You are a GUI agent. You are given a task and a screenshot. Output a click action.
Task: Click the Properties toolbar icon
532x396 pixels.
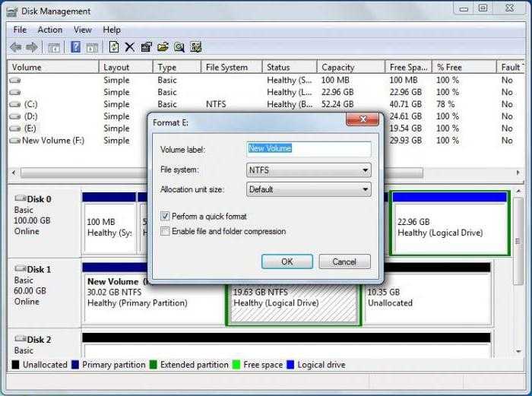pos(146,47)
